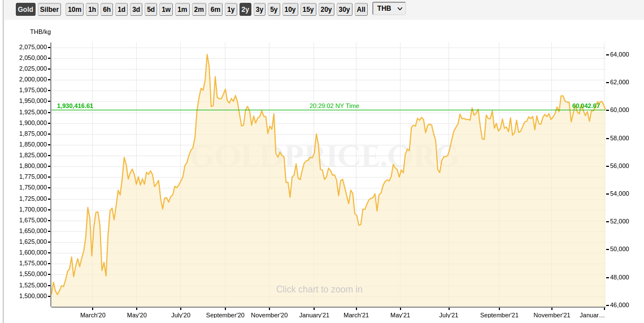Show the 1d chart range

[121, 9]
